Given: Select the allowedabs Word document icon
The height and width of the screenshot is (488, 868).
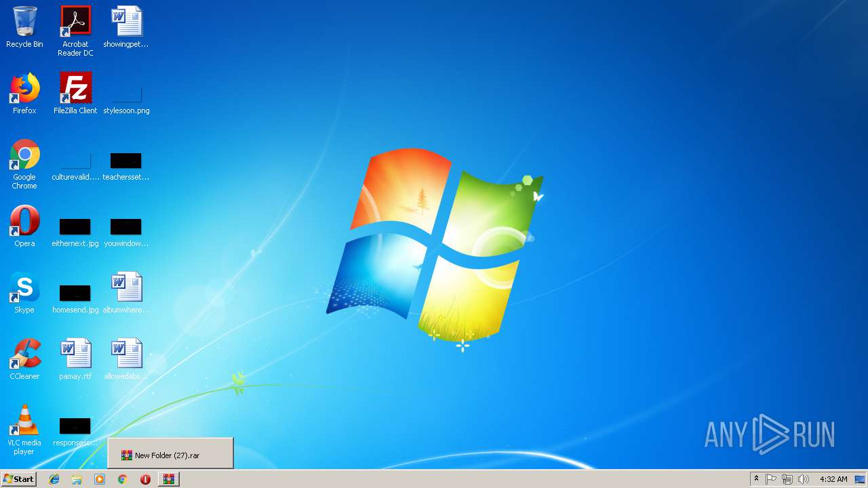Looking at the screenshot, I should [126, 359].
